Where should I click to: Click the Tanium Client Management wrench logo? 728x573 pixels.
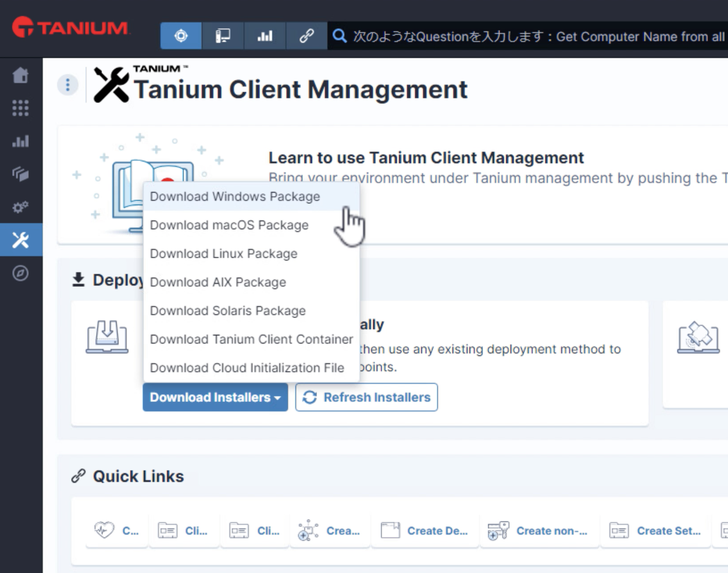tap(112, 85)
